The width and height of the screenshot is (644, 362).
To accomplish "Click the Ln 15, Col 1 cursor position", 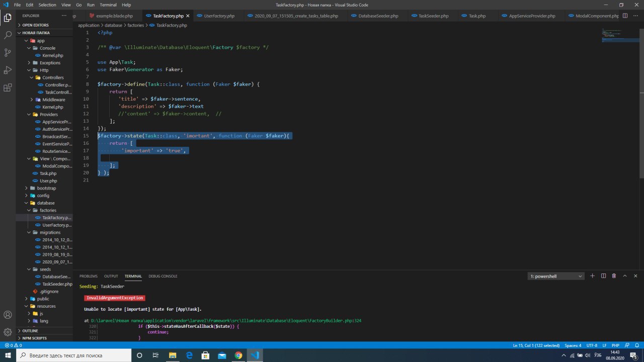I will [x=536, y=345].
